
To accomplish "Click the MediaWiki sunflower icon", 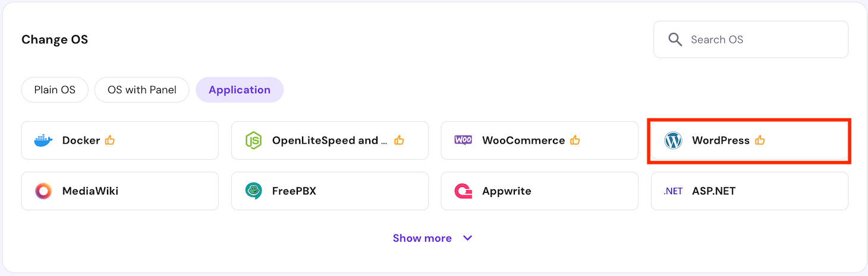I will tap(43, 191).
